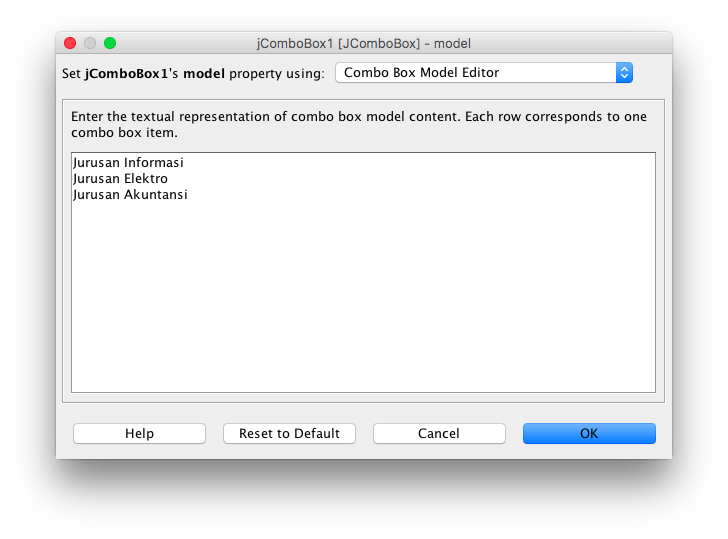Click the green zoom window button

[110, 43]
